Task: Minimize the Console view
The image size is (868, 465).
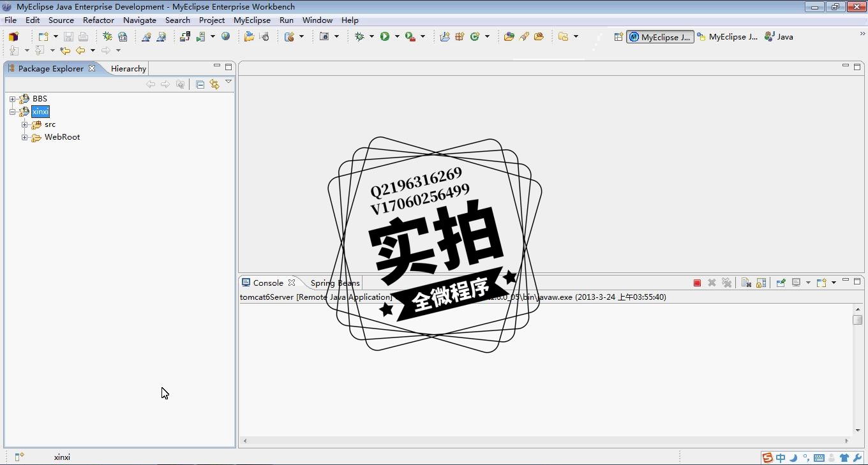Action: tap(846, 281)
